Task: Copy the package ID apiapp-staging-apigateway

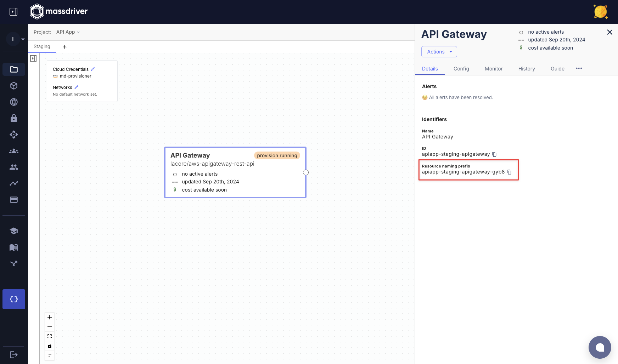Action: [494, 154]
